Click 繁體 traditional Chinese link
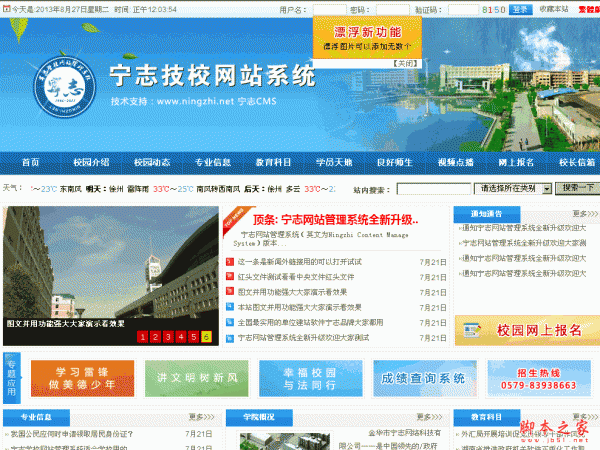The height and width of the screenshot is (450, 600). pyautogui.click(x=589, y=9)
